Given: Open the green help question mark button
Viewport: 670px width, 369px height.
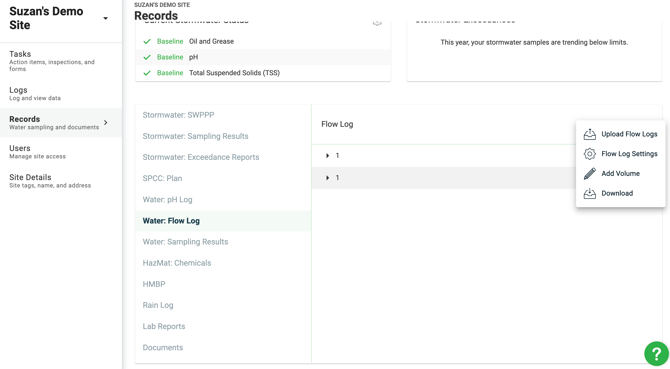Looking at the screenshot, I should pos(656,353).
